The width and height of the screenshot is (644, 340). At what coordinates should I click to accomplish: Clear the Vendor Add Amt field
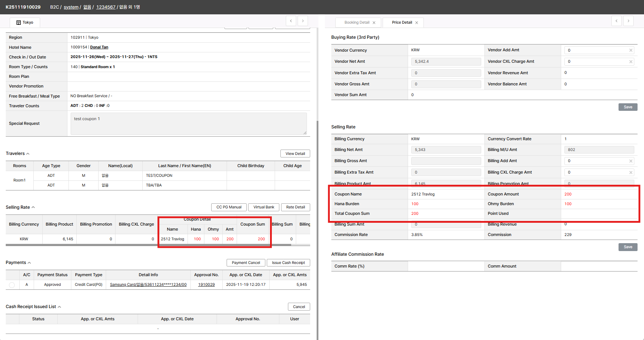pos(631,51)
